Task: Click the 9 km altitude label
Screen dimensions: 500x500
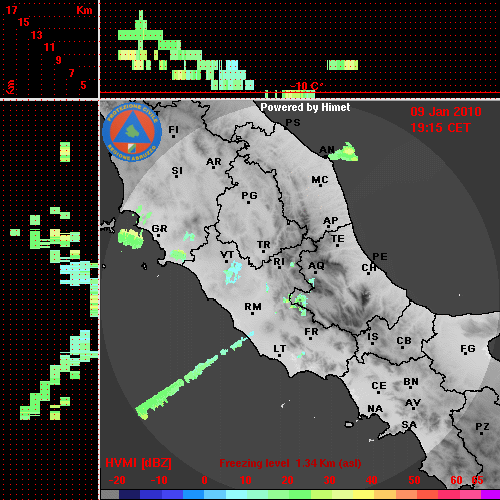Action: pos(59,60)
